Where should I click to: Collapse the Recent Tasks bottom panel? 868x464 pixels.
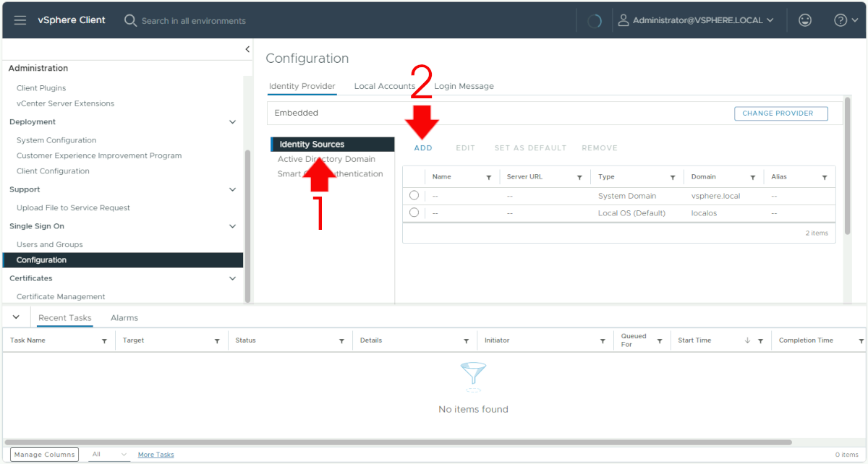16,317
